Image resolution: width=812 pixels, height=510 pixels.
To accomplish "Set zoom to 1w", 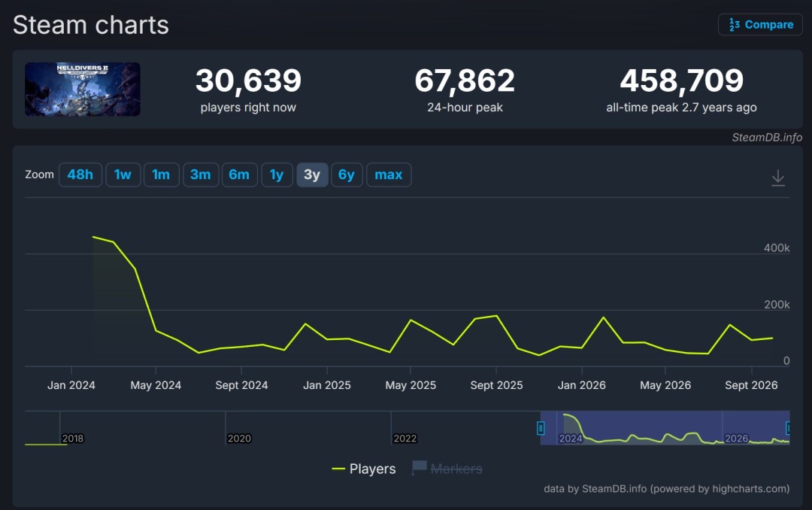I will (x=123, y=175).
